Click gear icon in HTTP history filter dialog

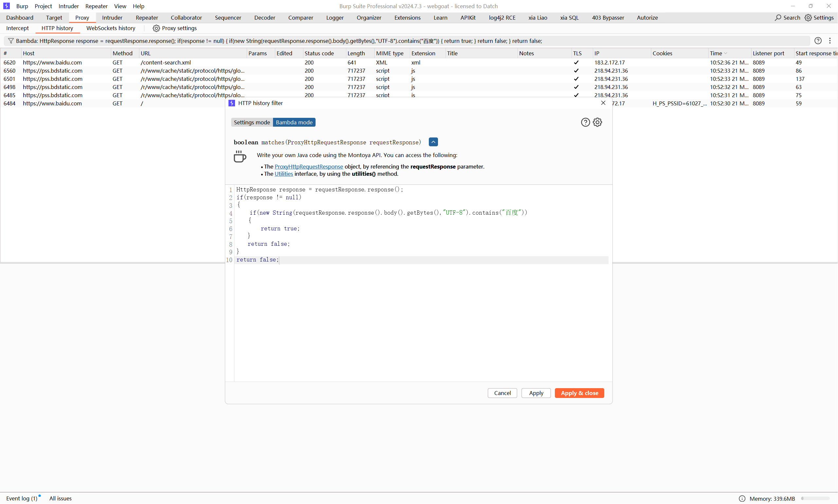pyautogui.click(x=597, y=122)
